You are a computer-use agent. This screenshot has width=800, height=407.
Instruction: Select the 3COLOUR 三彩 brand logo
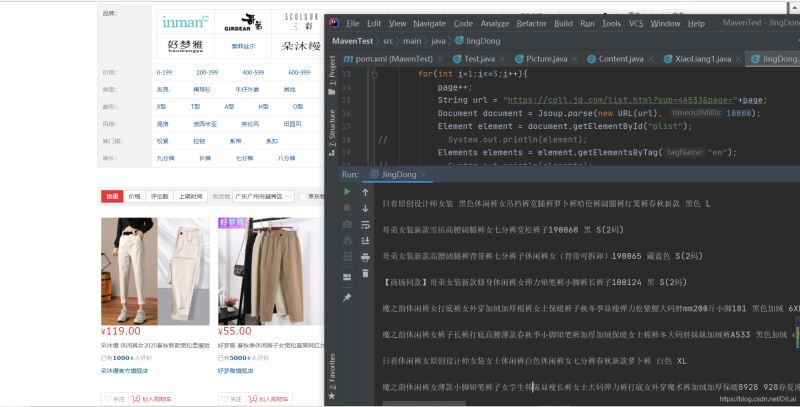tap(301, 22)
